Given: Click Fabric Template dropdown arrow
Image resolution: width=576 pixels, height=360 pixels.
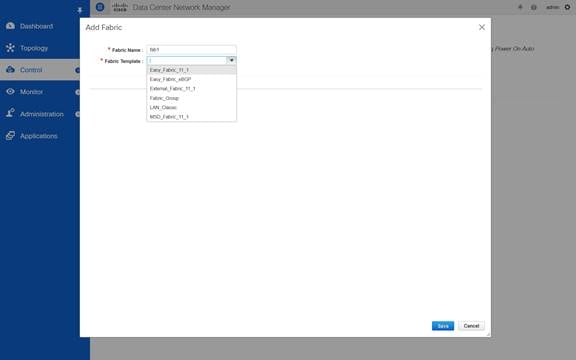Looking at the screenshot, I should [232, 60].
